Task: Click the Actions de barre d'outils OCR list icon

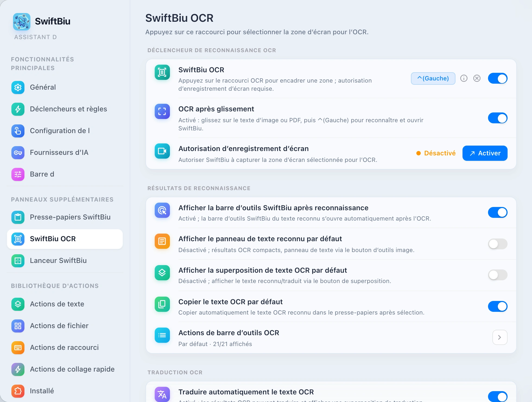Action: 162,335
